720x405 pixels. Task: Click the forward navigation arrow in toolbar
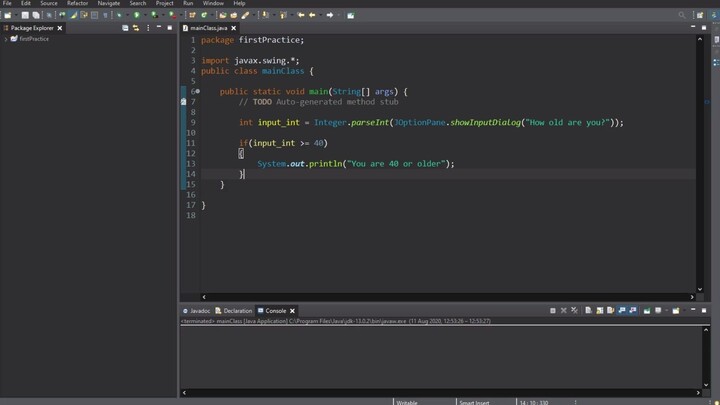click(x=330, y=15)
